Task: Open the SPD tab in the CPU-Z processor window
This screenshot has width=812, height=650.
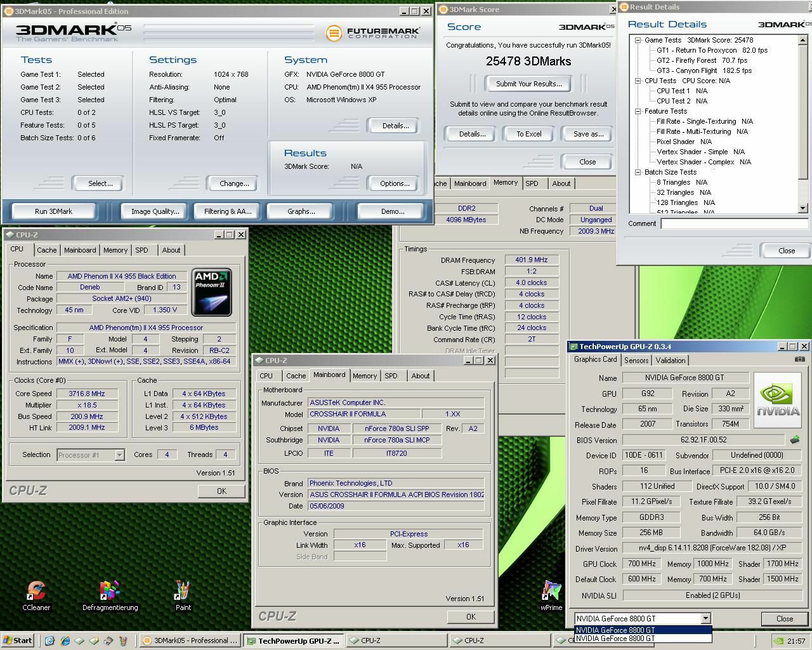Action: tap(142, 250)
